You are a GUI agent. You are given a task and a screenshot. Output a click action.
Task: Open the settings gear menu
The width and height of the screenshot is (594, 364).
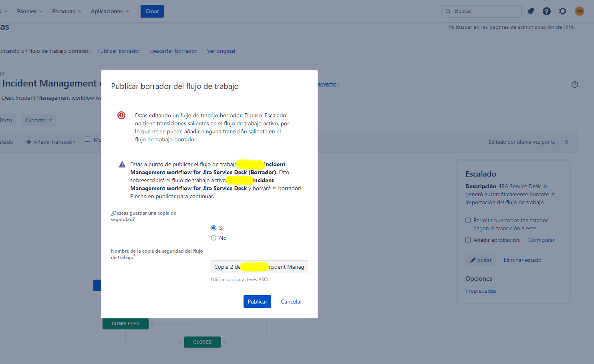563,11
